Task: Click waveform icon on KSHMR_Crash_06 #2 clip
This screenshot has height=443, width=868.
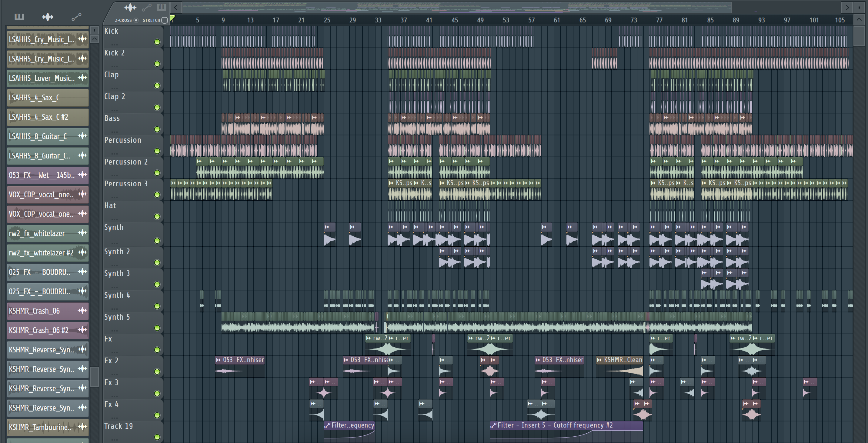Action: 82,330
